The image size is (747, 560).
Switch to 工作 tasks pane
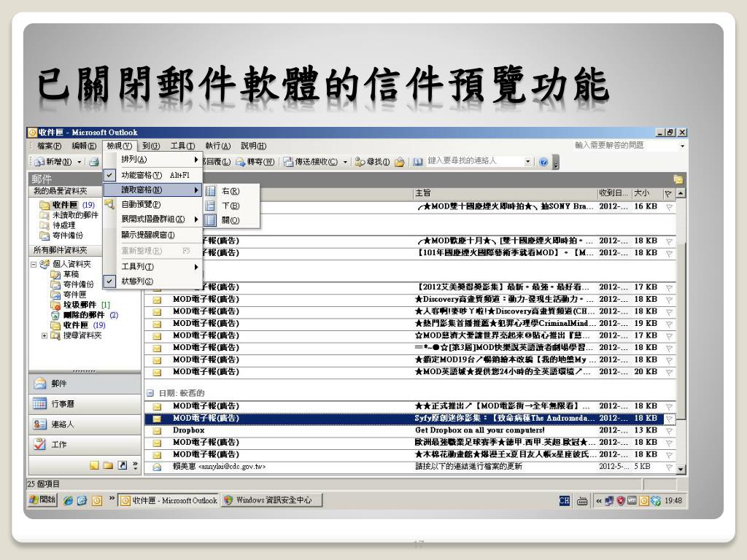tap(85, 445)
